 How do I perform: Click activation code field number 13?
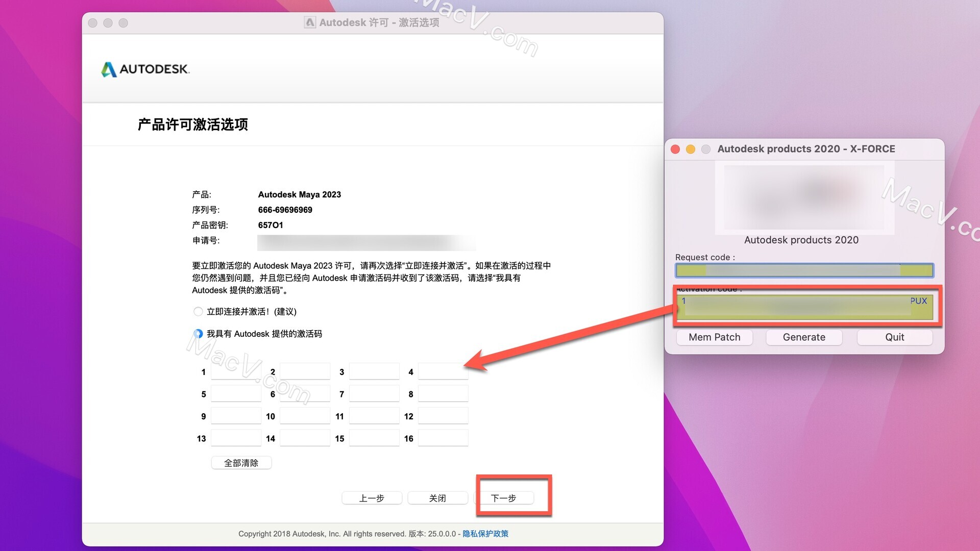(236, 438)
